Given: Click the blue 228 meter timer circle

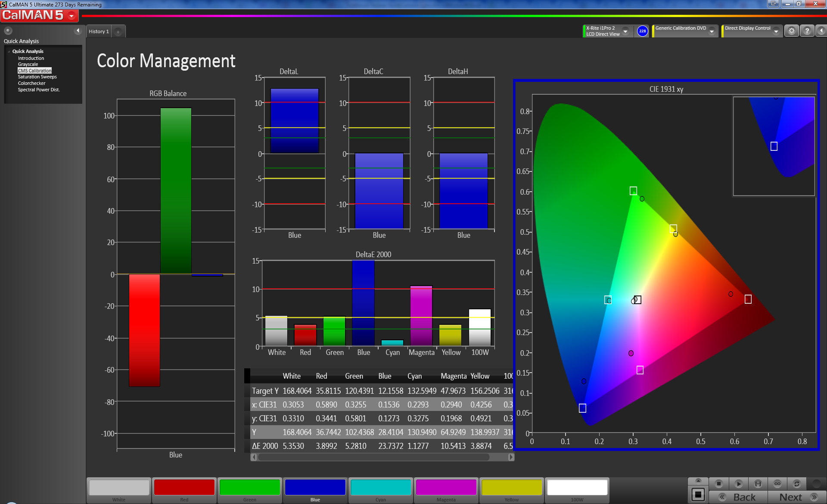Looking at the screenshot, I should (642, 31).
